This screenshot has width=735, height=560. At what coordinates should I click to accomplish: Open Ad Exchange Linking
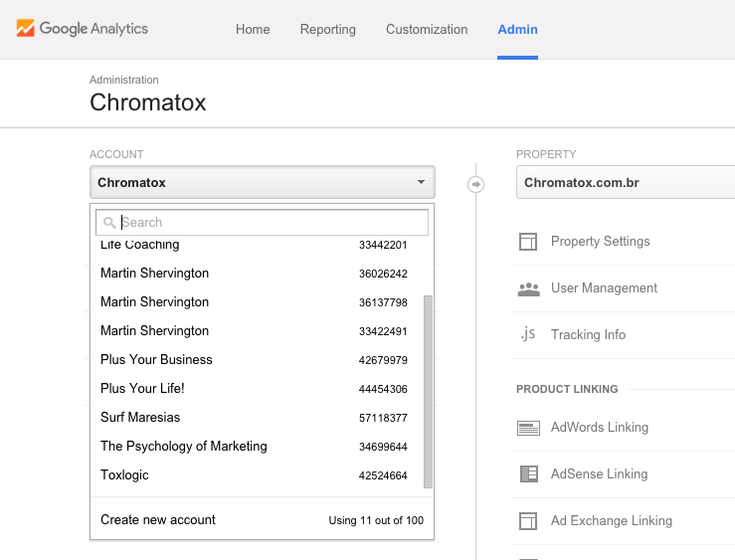click(x=612, y=520)
